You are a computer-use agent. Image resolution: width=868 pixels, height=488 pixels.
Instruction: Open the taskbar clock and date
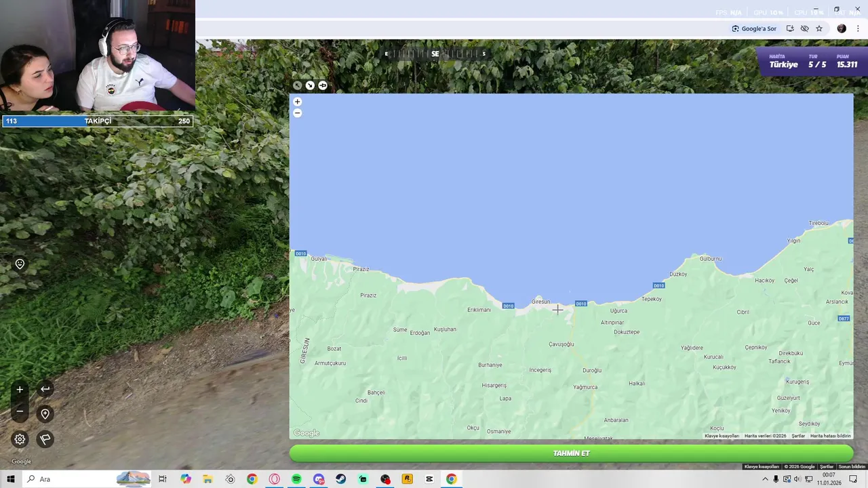829,479
